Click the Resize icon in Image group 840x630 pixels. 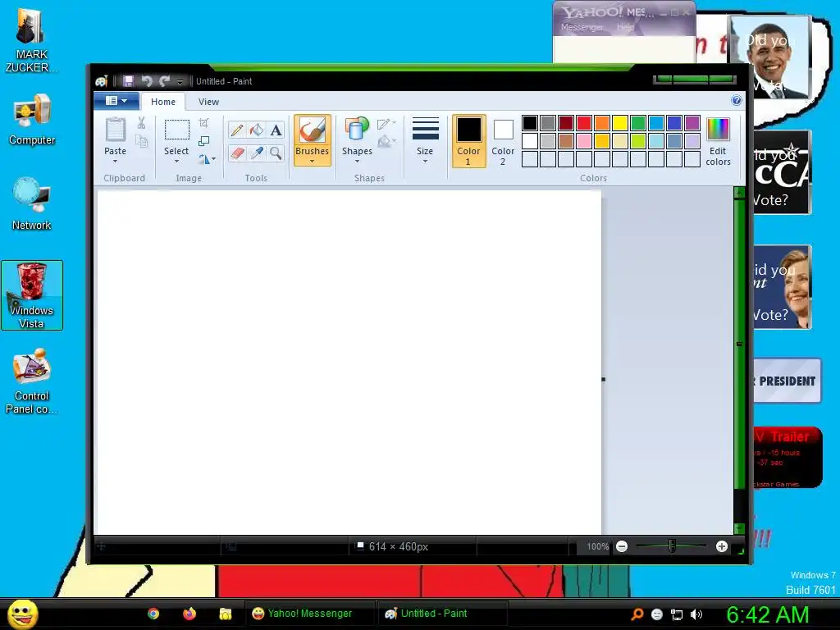pos(204,141)
